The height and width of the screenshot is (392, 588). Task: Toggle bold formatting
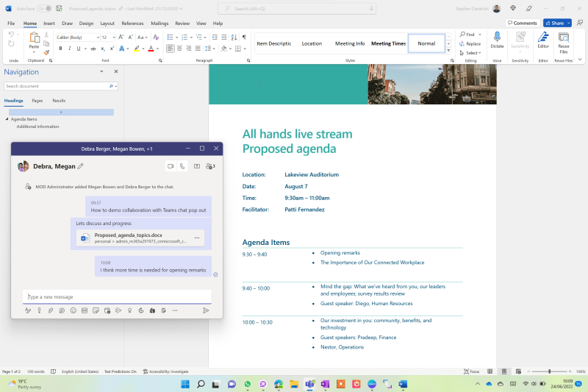(x=60, y=49)
